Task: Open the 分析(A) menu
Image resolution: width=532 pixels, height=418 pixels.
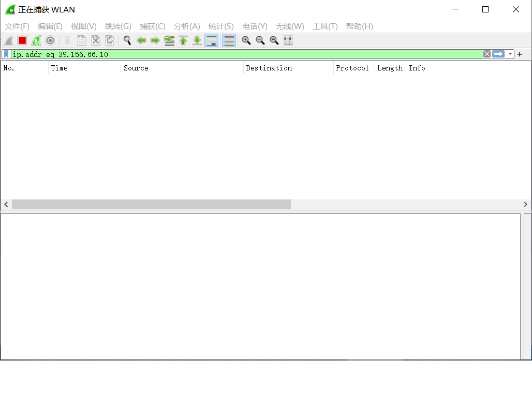Action: (x=187, y=26)
